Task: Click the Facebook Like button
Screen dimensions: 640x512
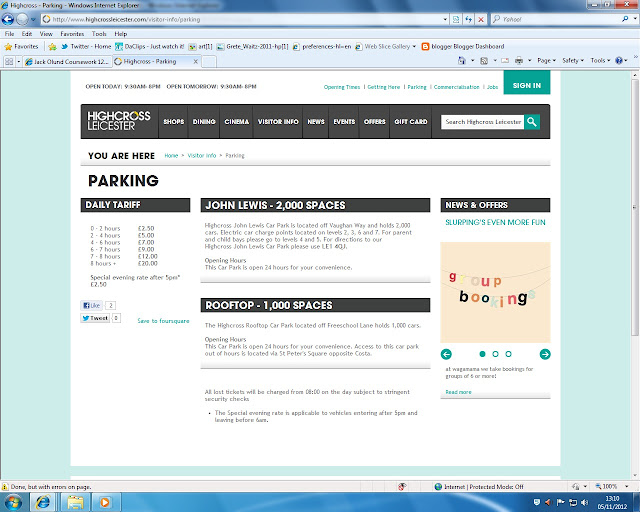Action: pos(92,305)
